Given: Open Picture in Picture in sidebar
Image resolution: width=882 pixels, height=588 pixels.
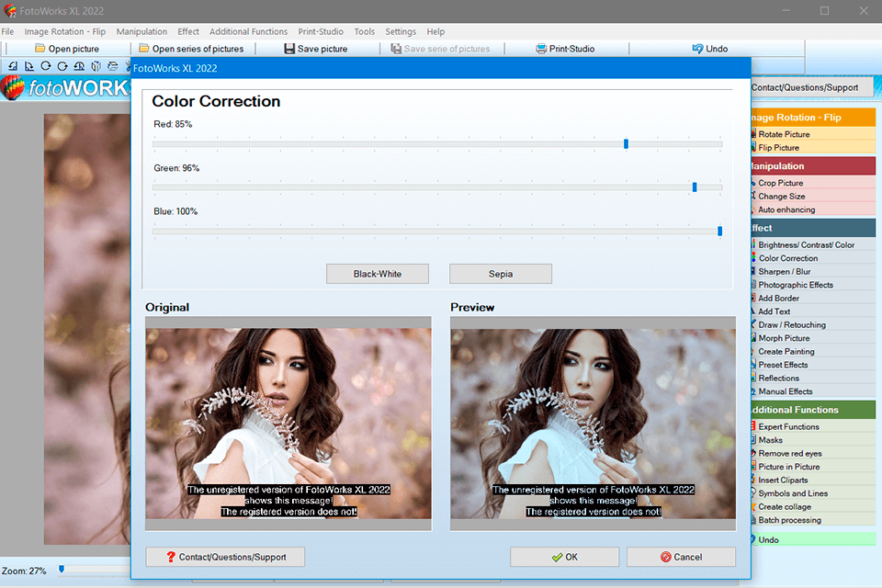Looking at the screenshot, I should click(813, 467).
